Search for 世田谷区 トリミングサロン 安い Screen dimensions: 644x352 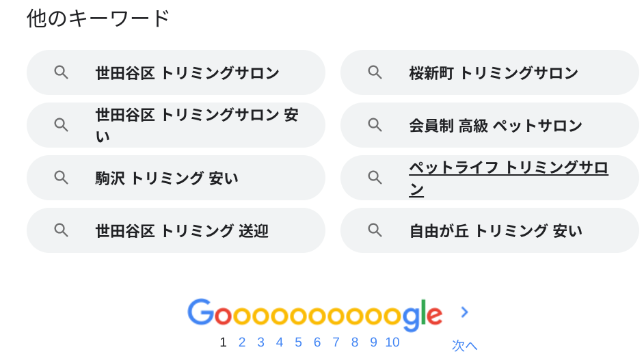[196, 125]
